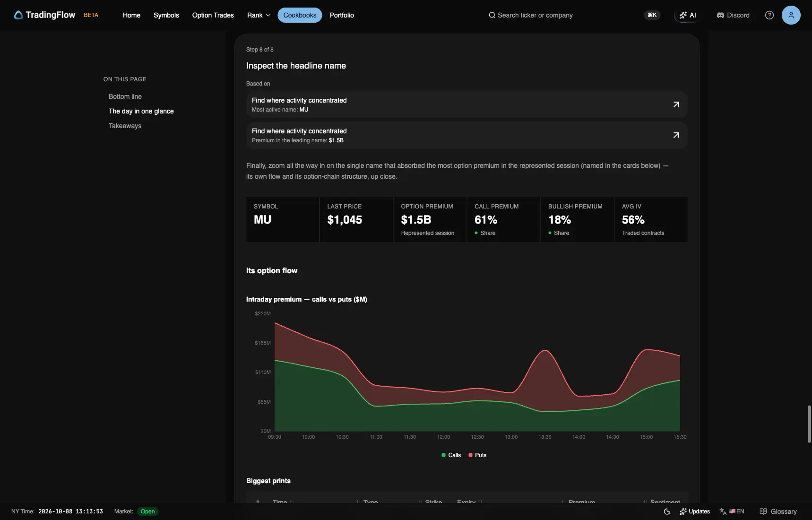Screen dimensions: 812x520
Task: Click the $1,045 last price value
Action: tap(345, 220)
